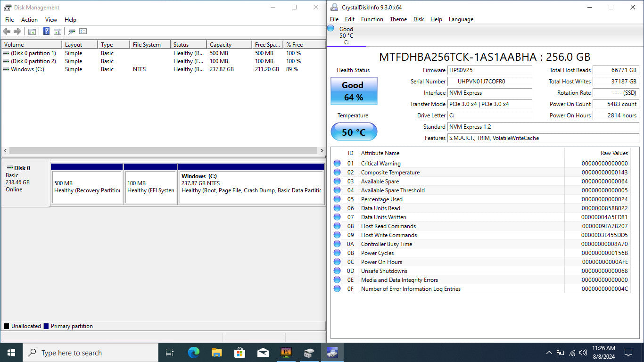The height and width of the screenshot is (362, 644).
Task: Open the Action menu in Disk Management
Action: click(29, 20)
